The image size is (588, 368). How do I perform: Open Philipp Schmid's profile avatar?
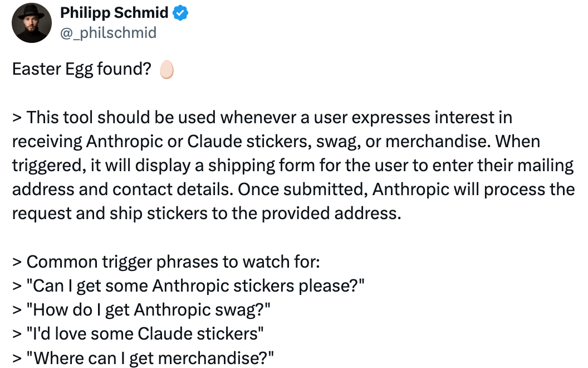[32, 23]
